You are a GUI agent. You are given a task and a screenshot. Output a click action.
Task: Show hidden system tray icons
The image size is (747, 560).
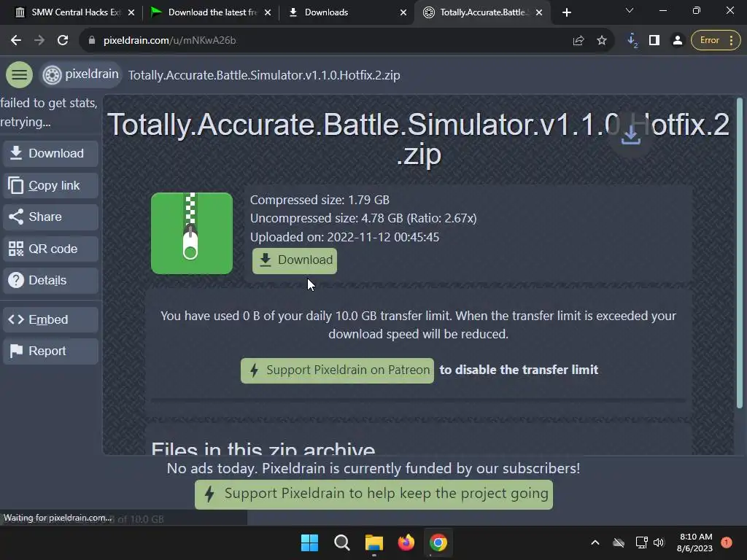point(595,542)
